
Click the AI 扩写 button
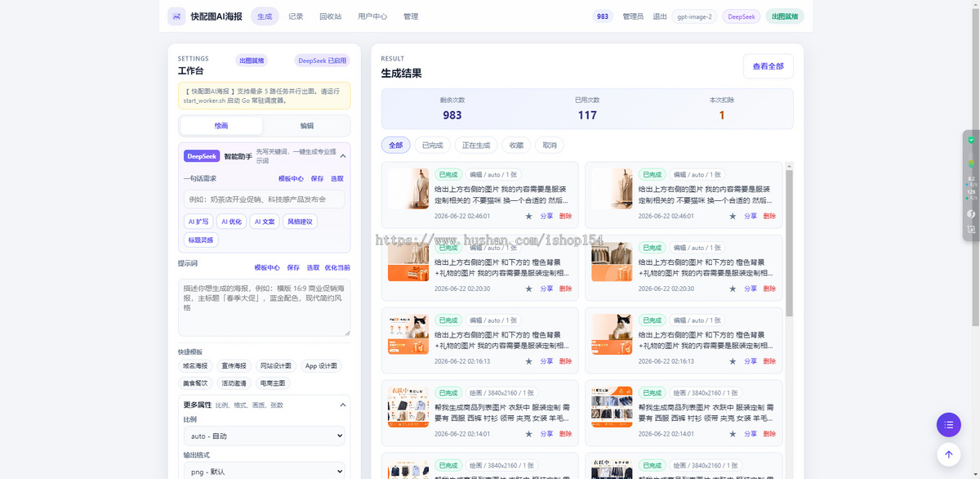[198, 222]
